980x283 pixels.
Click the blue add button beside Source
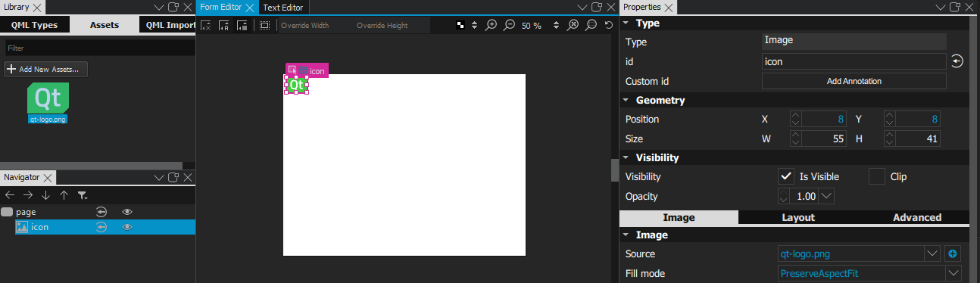[953, 253]
